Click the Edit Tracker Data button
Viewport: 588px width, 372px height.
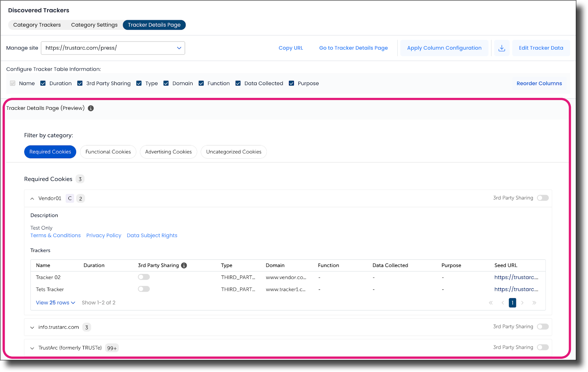[x=541, y=48]
